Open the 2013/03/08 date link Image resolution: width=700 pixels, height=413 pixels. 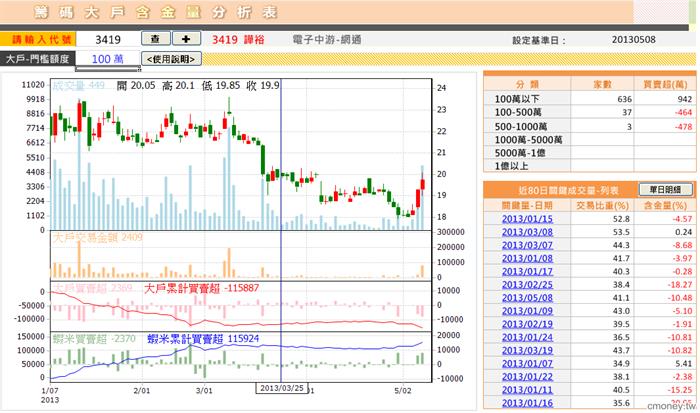click(527, 232)
